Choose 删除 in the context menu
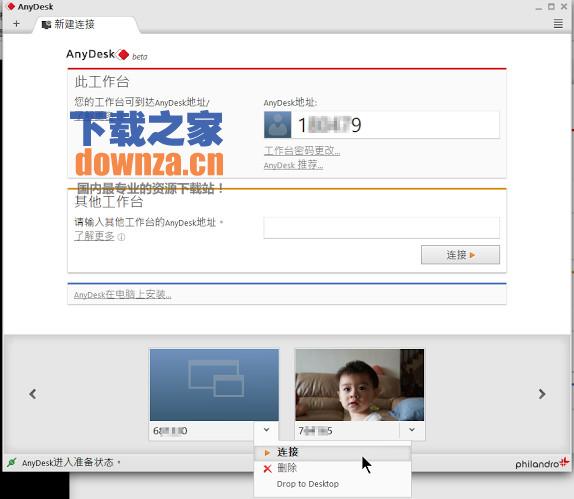The height and width of the screenshot is (499, 574). click(x=332, y=468)
